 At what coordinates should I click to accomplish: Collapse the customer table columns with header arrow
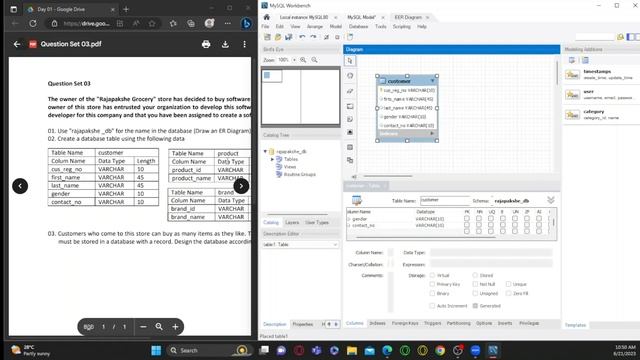tap(433, 81)
